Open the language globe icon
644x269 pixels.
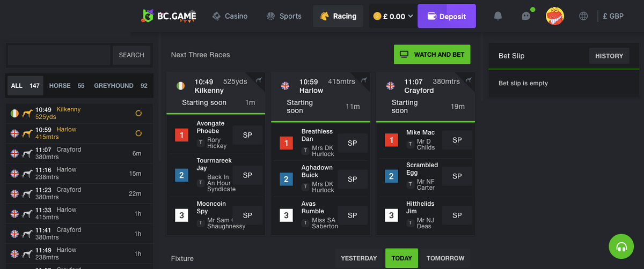point(583,16)
